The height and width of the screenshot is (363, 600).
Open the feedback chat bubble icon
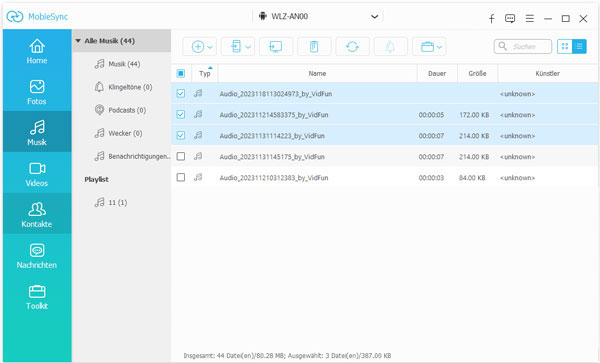[510, 18]
